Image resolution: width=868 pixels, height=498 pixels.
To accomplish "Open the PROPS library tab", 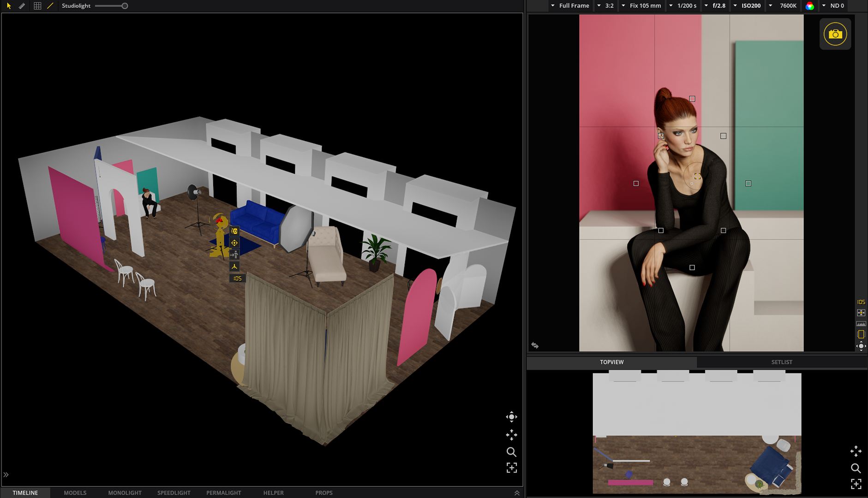I will pos(323,492).
